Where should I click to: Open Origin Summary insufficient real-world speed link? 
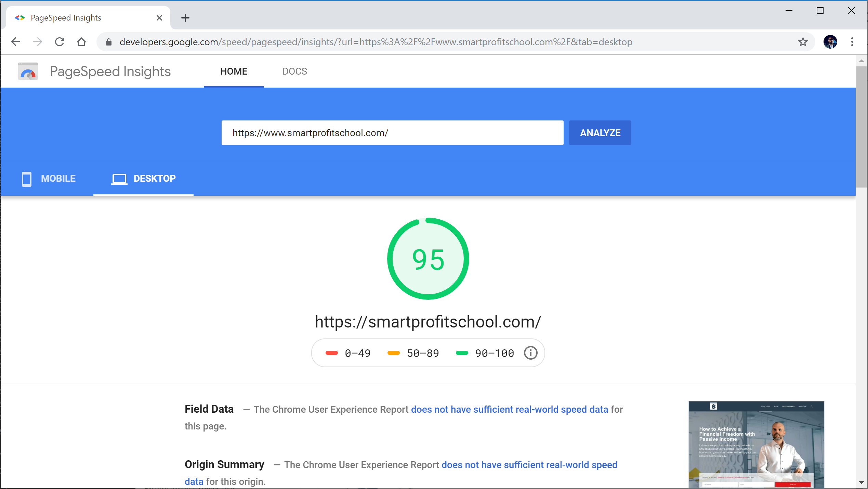pos(529,465)
